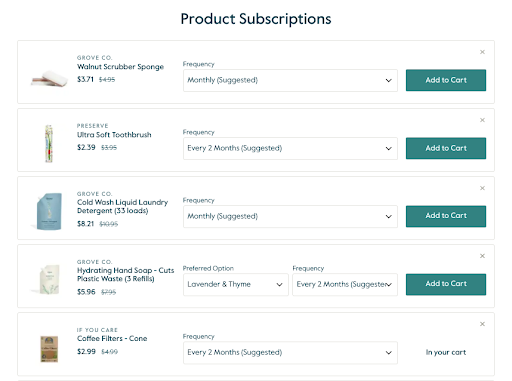Screen dimensions: 512x381
Task: Click the IF YOU CARE brand label
Action: pyautogui.click(x=97, y=330)
